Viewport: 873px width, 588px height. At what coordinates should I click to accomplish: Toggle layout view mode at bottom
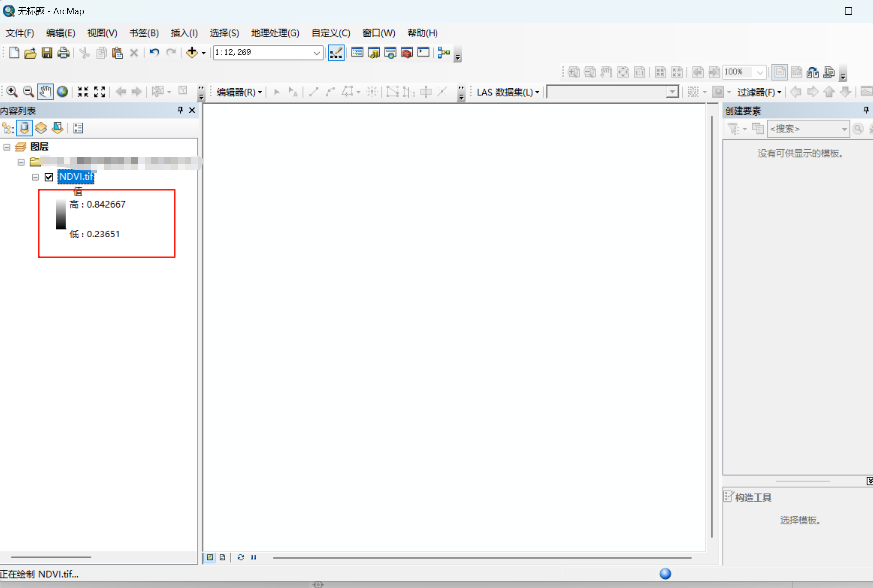pyautogui.click(x=222, y=557)
